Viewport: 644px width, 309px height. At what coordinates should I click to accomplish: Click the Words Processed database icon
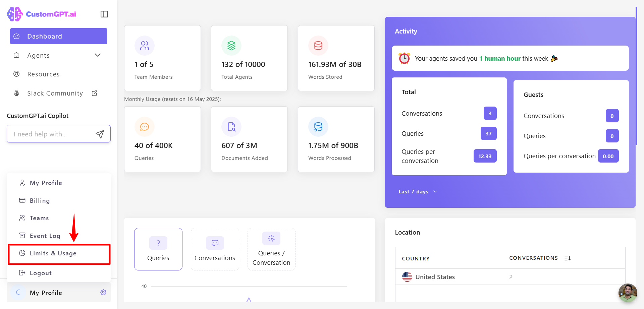318,127
